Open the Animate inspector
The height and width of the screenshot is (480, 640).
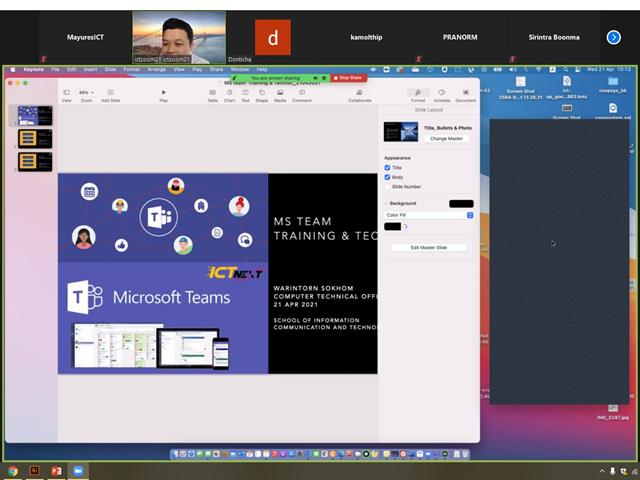click(x=442, y=93)
